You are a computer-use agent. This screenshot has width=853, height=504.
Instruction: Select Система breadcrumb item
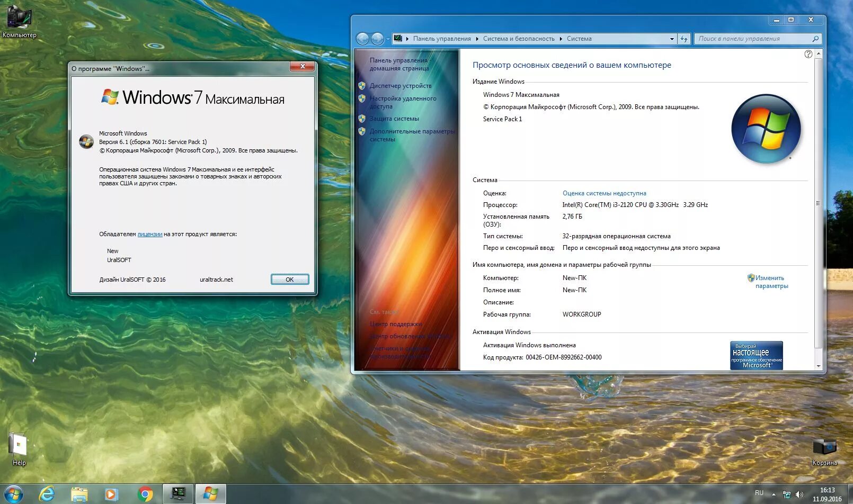(x=579, y=39)
